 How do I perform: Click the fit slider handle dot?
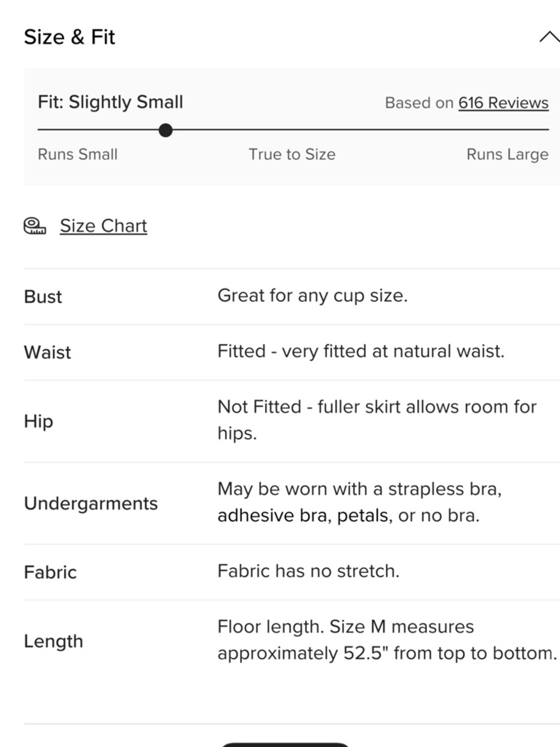(x=165, y=130)
